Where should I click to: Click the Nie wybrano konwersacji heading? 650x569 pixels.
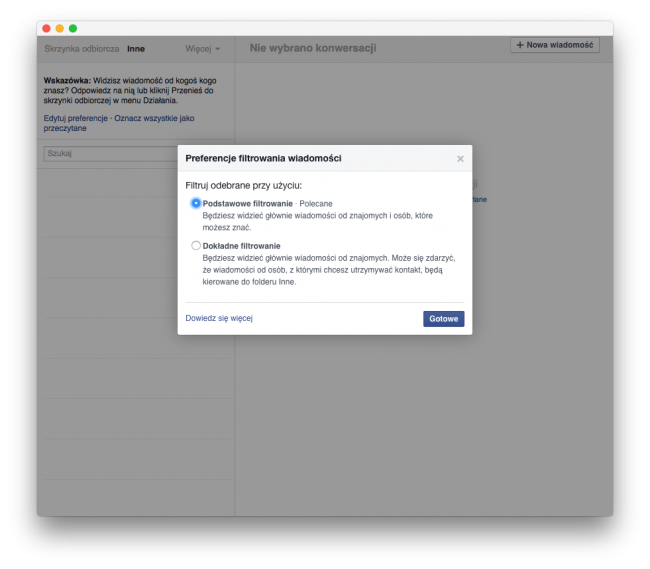pyautogui.click(x=313, y=48)
